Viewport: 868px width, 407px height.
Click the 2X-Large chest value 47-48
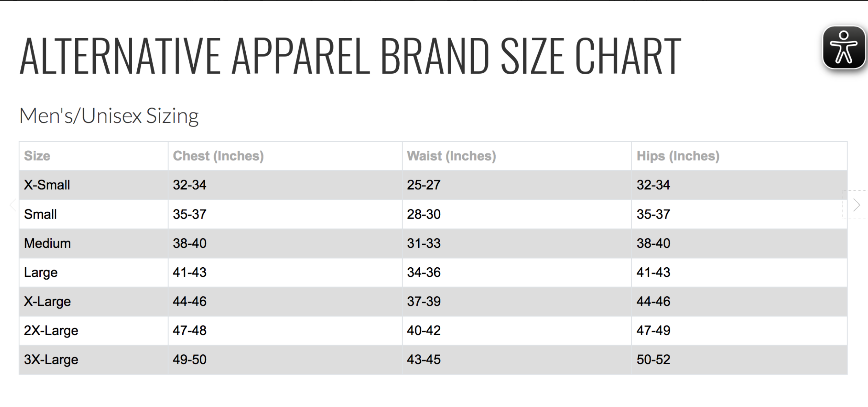pos(189,331)
